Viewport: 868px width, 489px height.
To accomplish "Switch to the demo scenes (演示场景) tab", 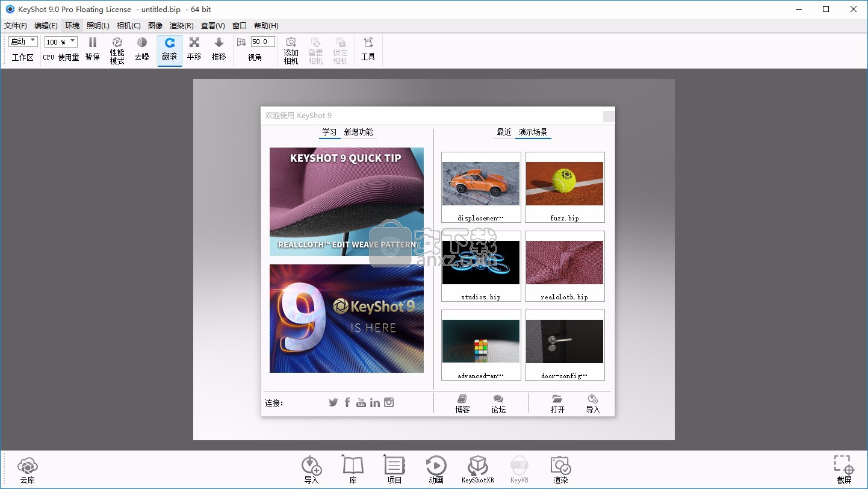I will point(533,132).
